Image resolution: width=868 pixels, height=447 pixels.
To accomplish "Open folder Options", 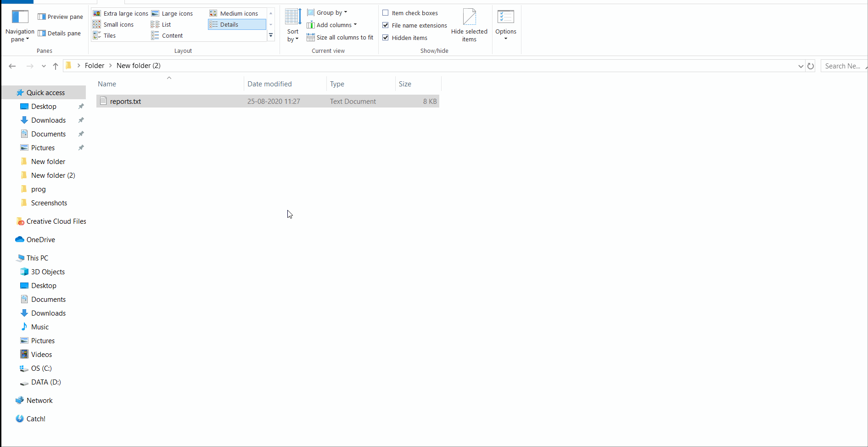I will [506, 26].
